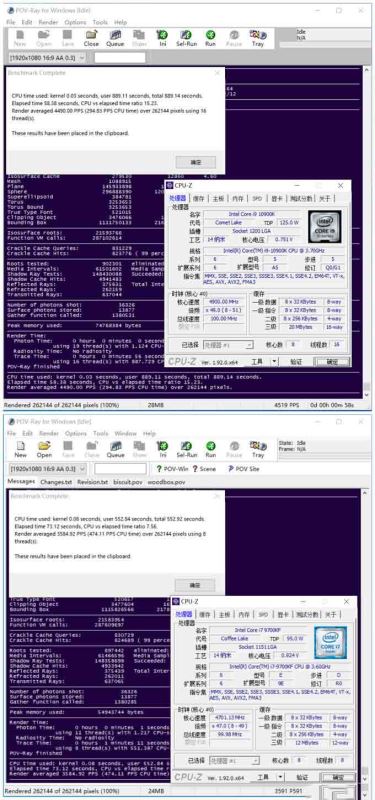Open 内存 tab in i9-10900K CPU-Z
375x800 pixels.
(x=238, y=198)
